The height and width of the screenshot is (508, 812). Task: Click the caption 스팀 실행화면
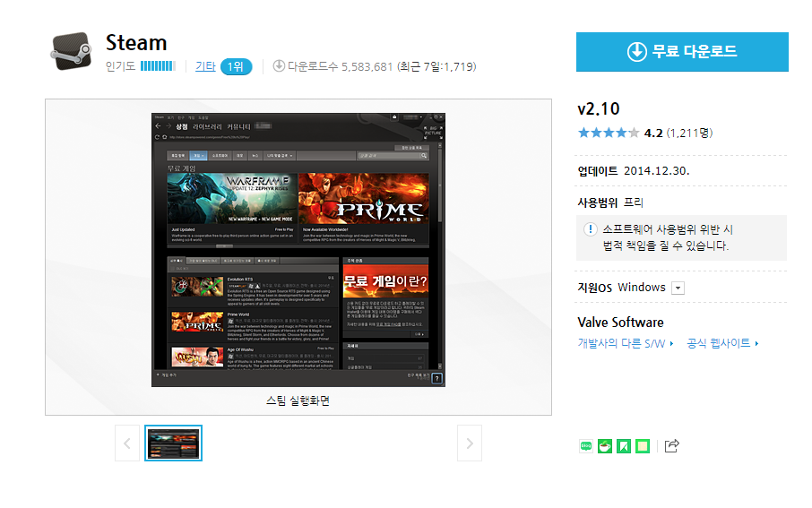[x=298, y=400]
